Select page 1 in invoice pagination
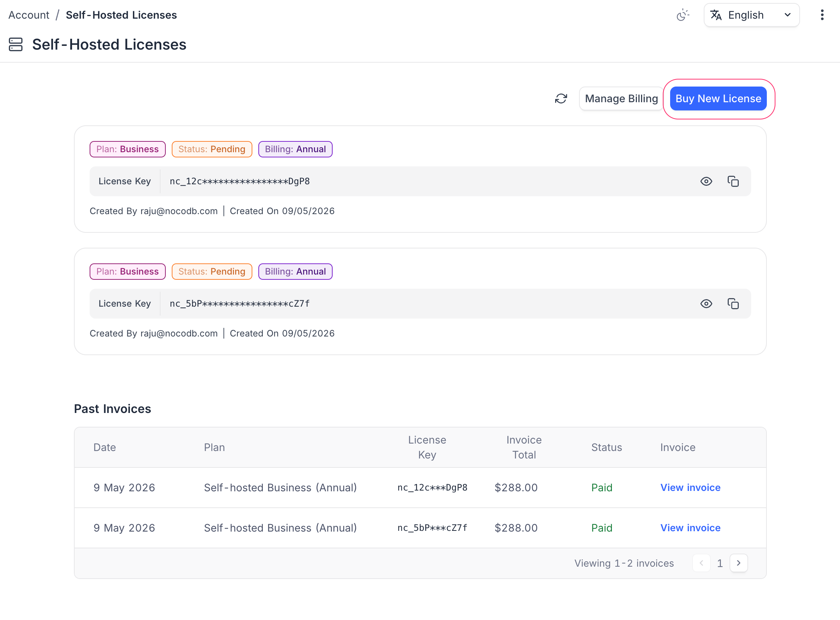 coord(720,563)
